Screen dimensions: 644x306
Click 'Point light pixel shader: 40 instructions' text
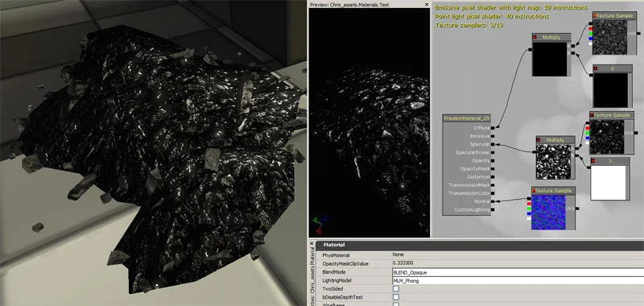pyautogui.click(x=492, y=16)
